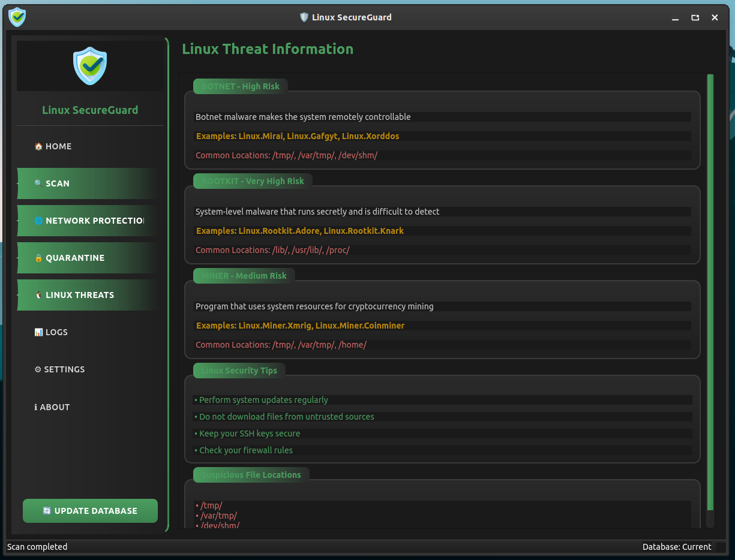This screenshot has height=560, width=735.
Task: Click the Linux.Mirai examples line under Botnet
Action: (298, 136)
